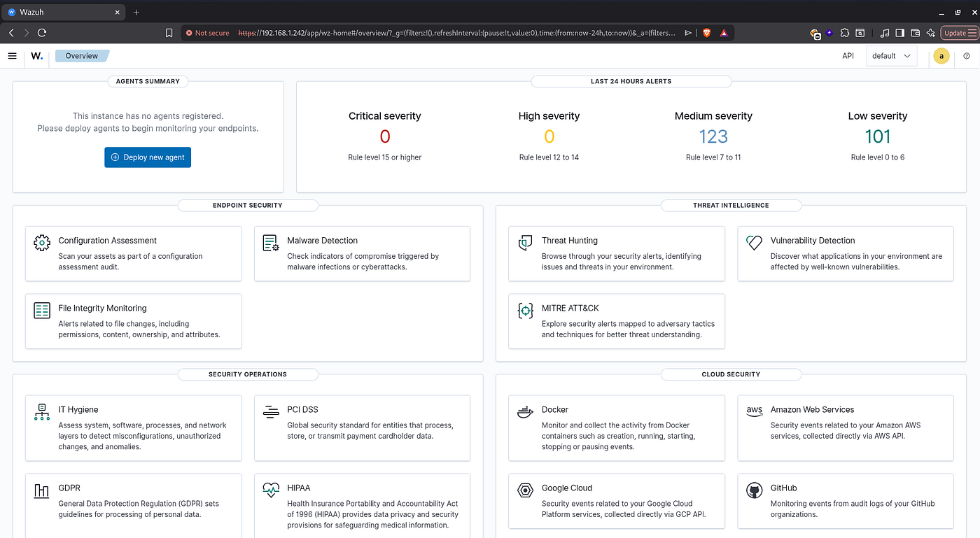Viewport: 980px width, 538px height.
Task: Open the hamburger navigation menu
Action: [x=12, y=56]
